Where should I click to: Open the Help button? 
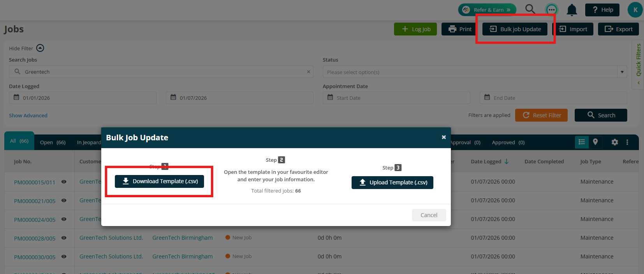(x=602, y=10)
